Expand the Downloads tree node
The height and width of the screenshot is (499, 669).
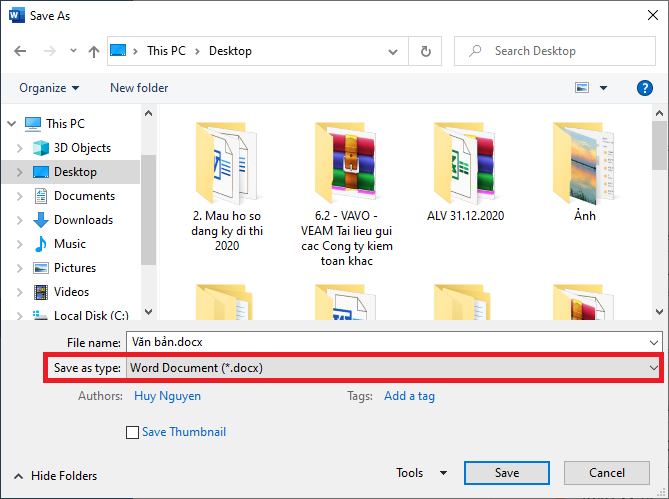[20, 220]
